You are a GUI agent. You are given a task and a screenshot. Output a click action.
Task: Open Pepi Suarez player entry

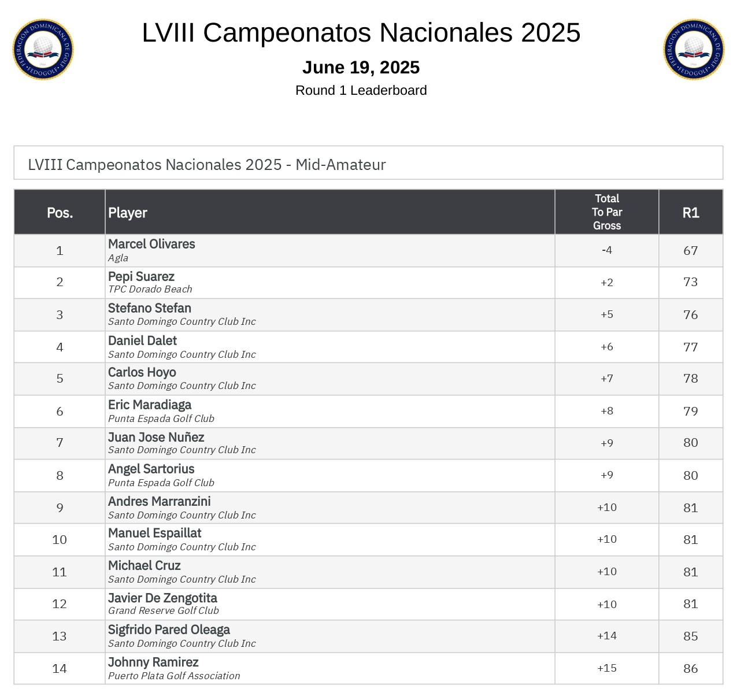(x=141, y=277)
